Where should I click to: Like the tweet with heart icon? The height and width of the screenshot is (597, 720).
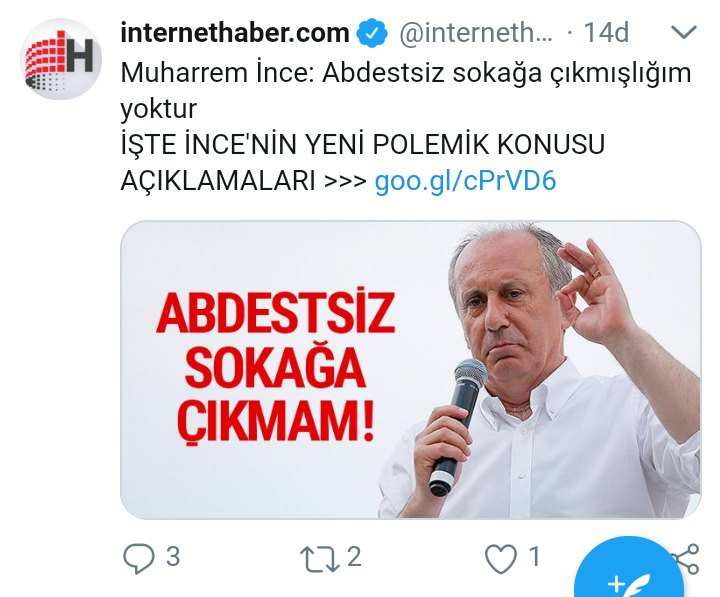click(x=501, y=558)
